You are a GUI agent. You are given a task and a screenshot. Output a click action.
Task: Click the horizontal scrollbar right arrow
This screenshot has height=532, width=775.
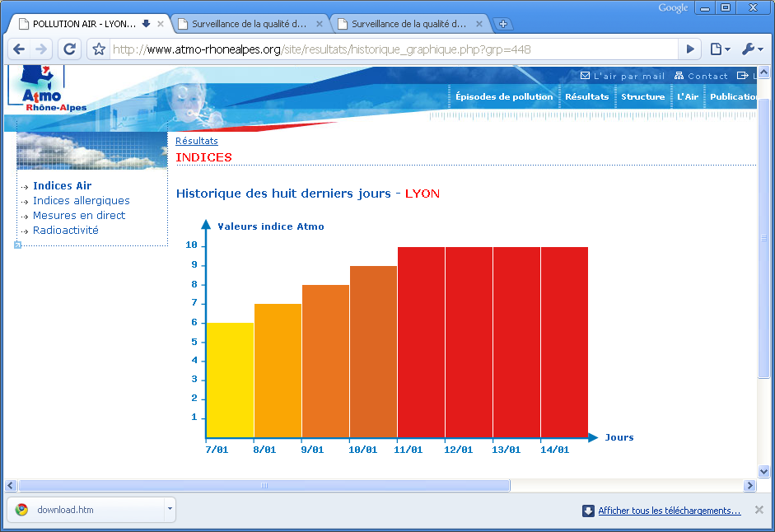(x=749, y=486)
